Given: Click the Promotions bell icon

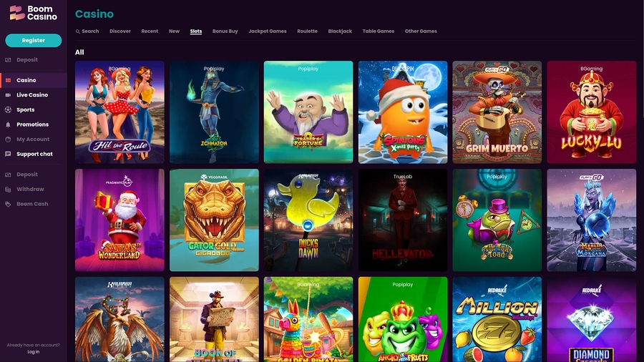Looking at the screenshot, I should [x=8, y=124].
